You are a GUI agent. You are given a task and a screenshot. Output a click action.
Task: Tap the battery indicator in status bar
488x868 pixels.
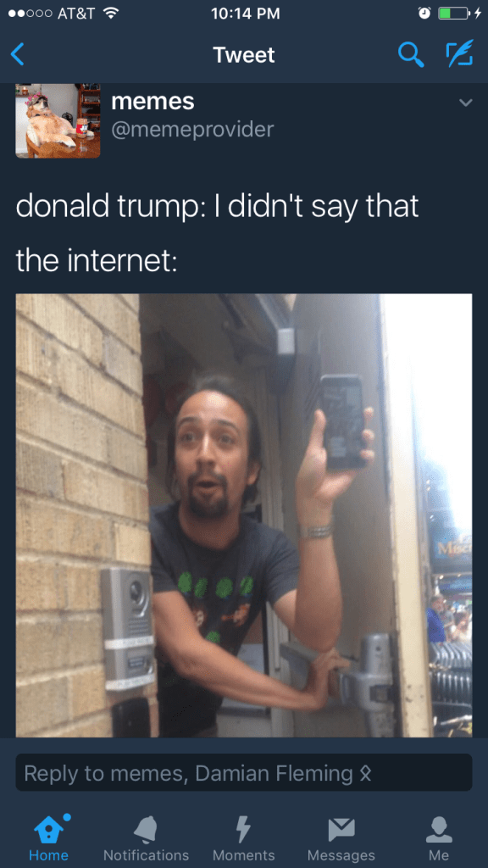[454, 14]
